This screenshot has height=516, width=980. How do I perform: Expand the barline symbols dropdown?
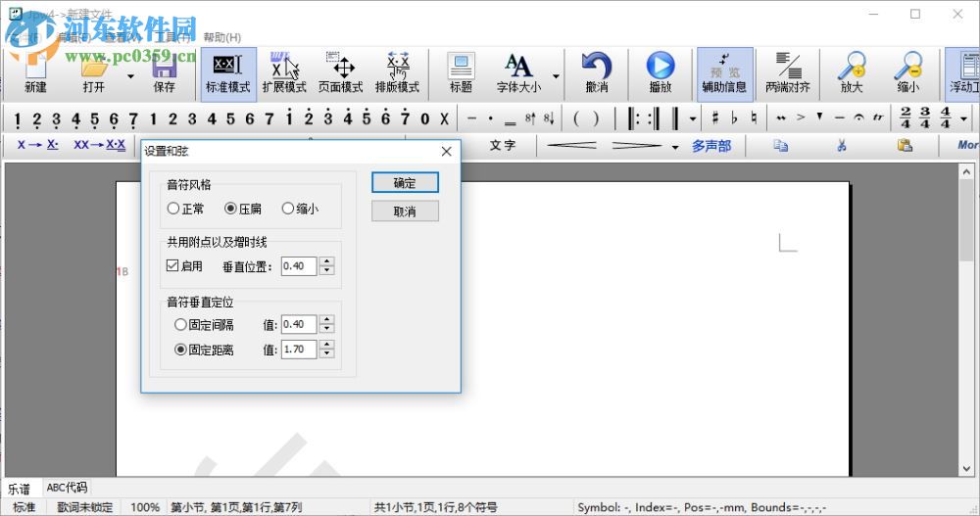[x=693, y=118]
